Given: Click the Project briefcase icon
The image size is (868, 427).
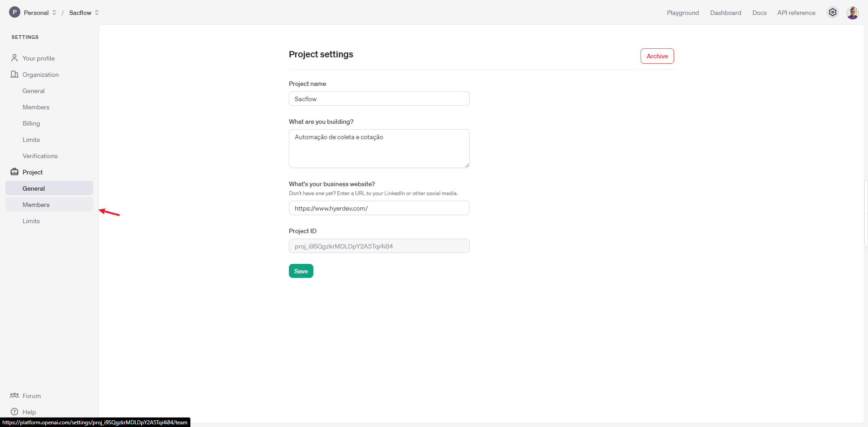Looking at the screenshot, I should (14, 172).
